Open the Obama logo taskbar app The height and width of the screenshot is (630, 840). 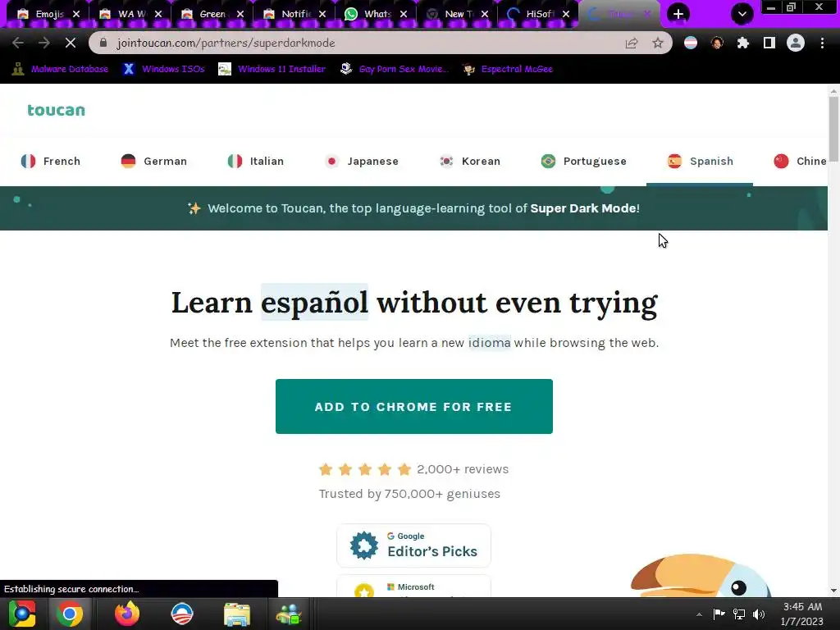[181, 614]
